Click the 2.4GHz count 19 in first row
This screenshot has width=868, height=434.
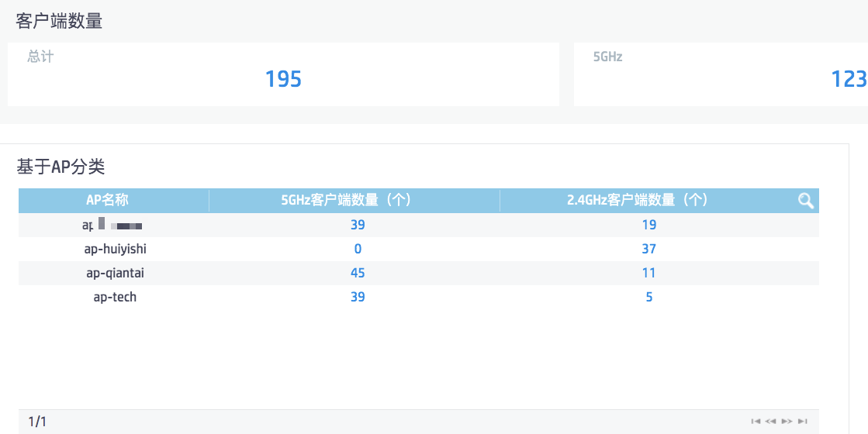(x=649, y=225)
